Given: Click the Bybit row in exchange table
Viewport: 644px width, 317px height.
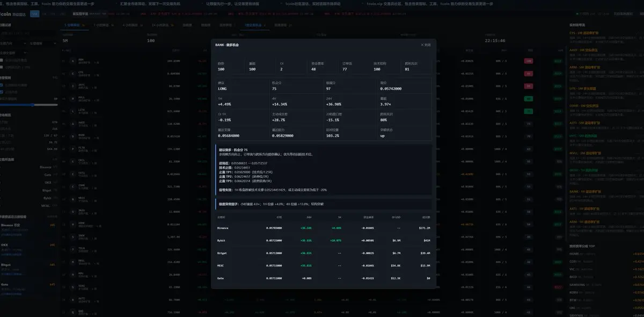Looking at the screenshot, I should [324, 240].
